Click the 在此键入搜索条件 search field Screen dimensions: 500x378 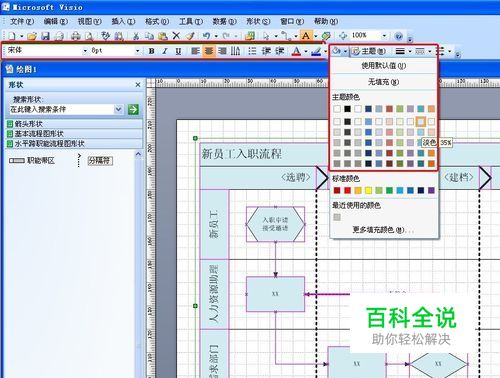tap(62, 109)
